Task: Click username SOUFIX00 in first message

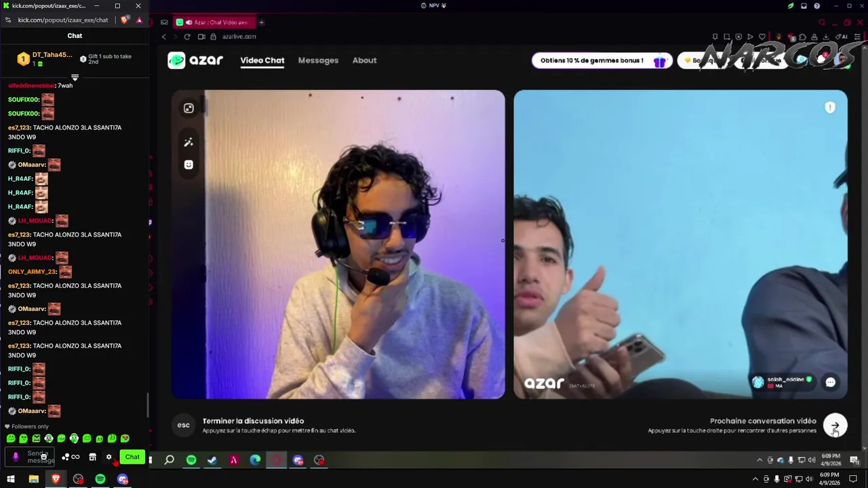Action: [x=24, y=100]
